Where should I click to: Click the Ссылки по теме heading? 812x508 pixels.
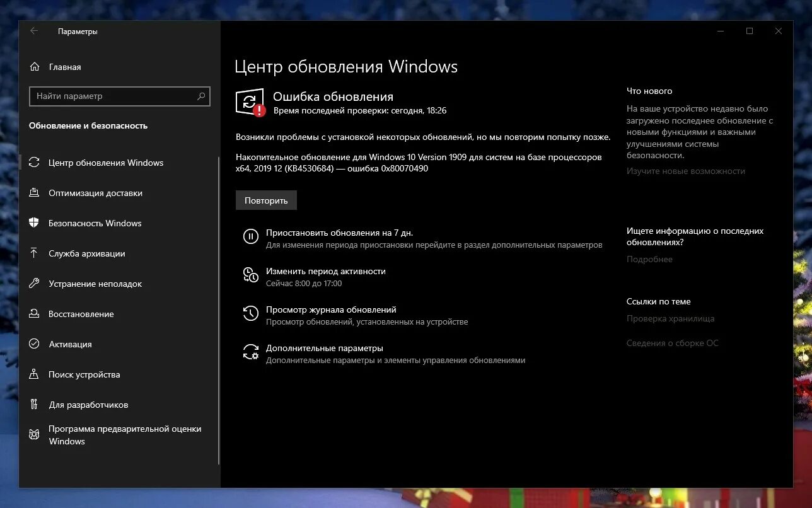click(x=658, y=301)
